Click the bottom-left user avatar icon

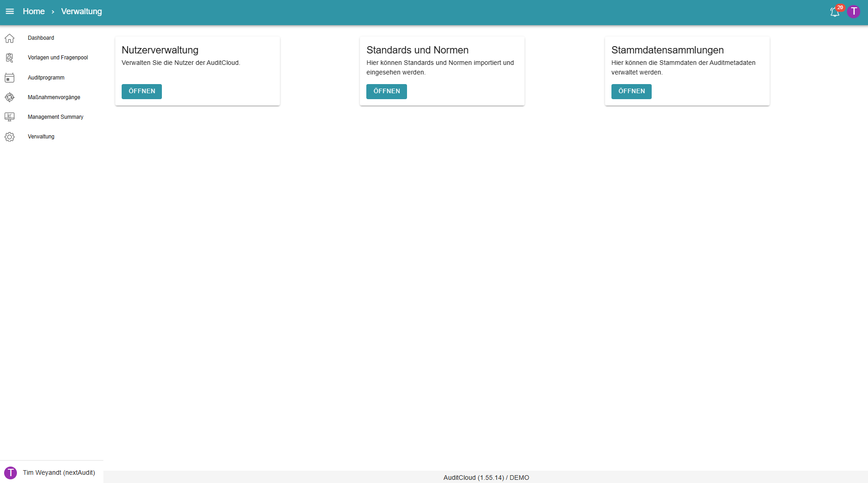[x=11, y=472]
